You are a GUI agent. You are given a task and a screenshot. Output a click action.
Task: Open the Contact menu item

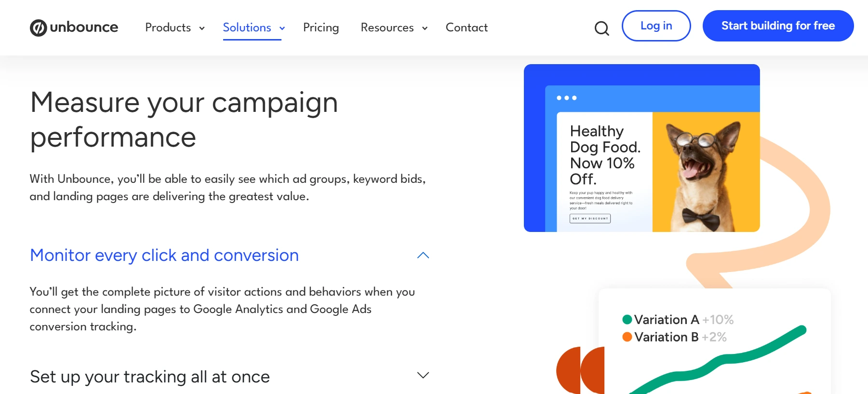pos(467,27)
